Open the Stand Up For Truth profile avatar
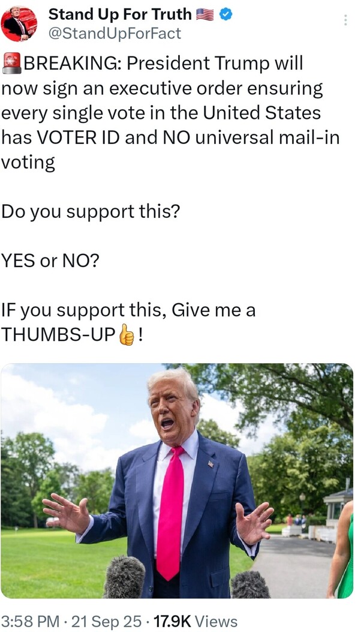364x632 pixels. [19, 24]
